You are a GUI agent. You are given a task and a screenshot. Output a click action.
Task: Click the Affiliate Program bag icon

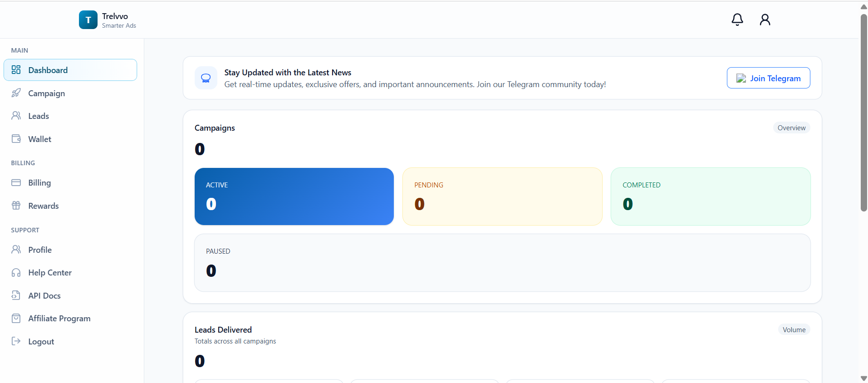tap(16, 318)
